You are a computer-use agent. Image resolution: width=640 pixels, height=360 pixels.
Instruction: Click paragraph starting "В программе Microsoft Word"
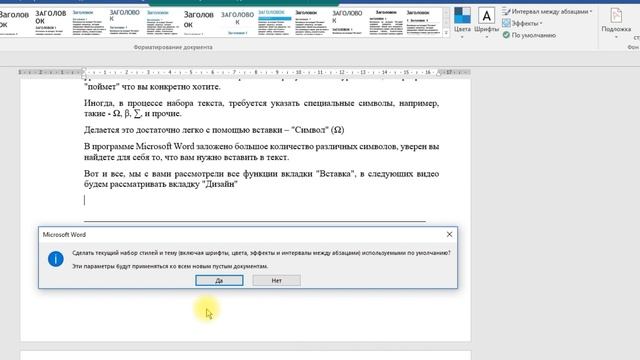tap(261, 152)
